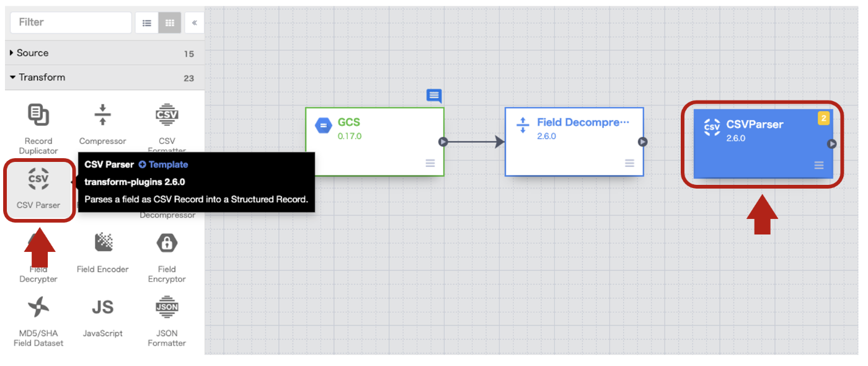Click the Source count 15

click(189, 54)
